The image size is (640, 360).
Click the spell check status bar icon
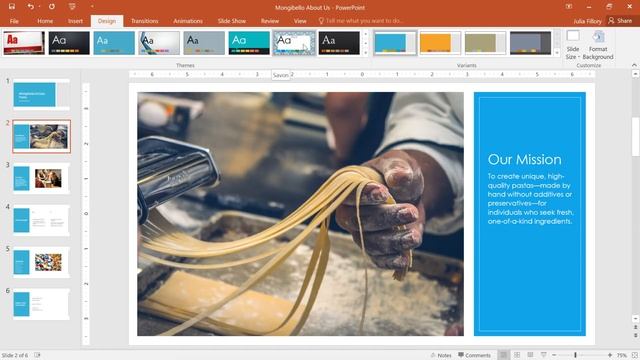coord(37,355)
